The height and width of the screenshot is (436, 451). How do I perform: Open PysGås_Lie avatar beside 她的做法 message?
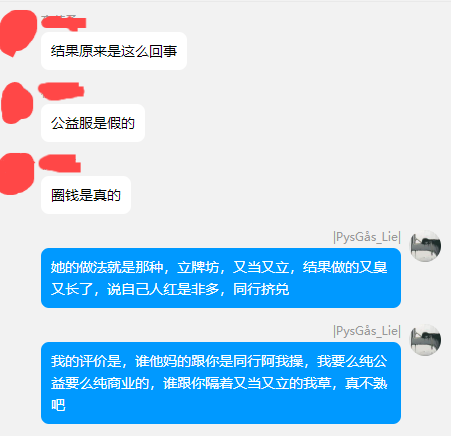pyautogui.click(x=425, y=246)
